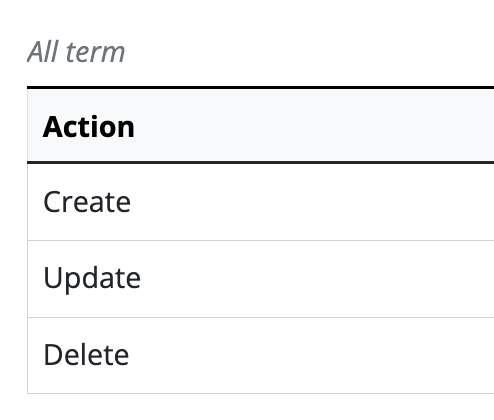Click blank space right of Update
This screenshot has height=420, width=494.
tap(318, 279)
